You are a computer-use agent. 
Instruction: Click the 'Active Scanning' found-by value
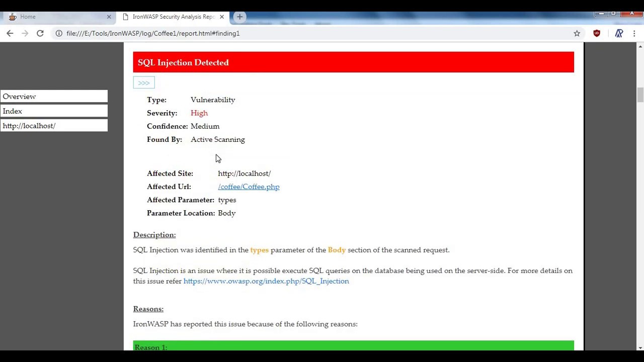218,139
